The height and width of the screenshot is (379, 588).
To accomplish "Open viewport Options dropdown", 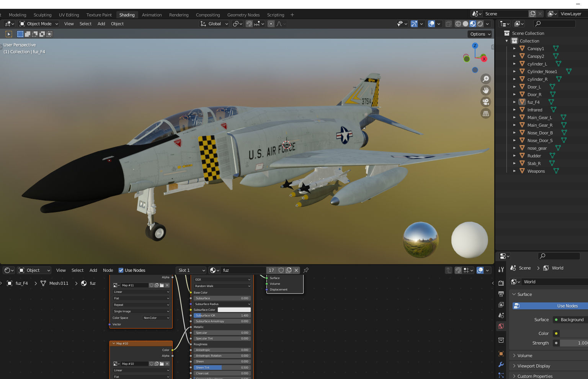I will (480, 34).
